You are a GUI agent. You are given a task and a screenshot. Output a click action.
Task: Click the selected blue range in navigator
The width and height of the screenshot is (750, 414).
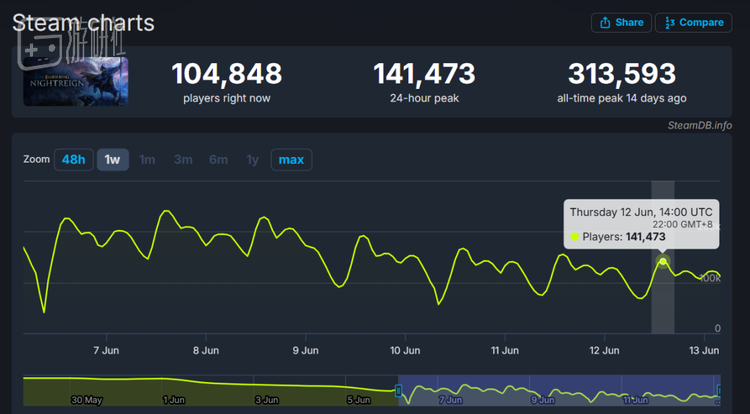(559, 391)
